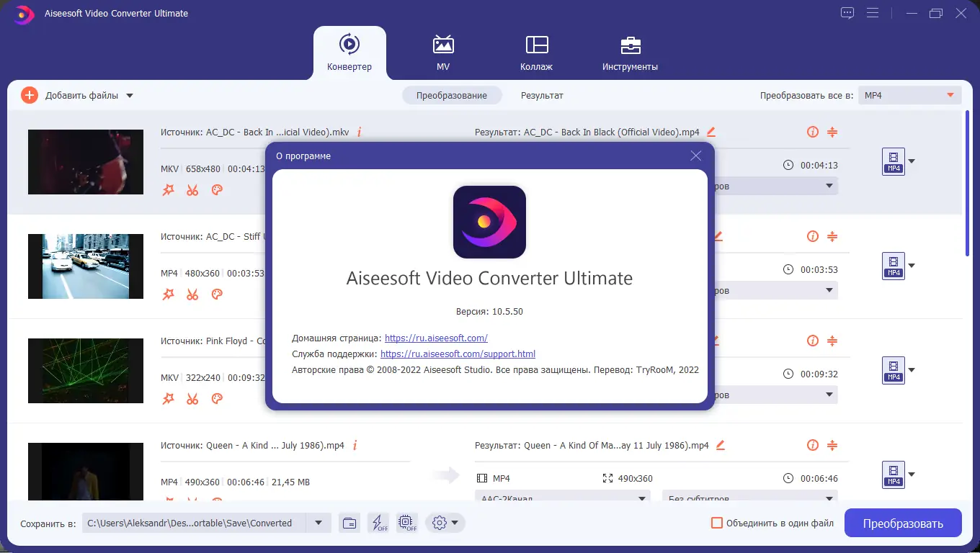Select the Преобразование sub-tab
The width and height of the screenshot is (980, 553).
click(452, 95)
